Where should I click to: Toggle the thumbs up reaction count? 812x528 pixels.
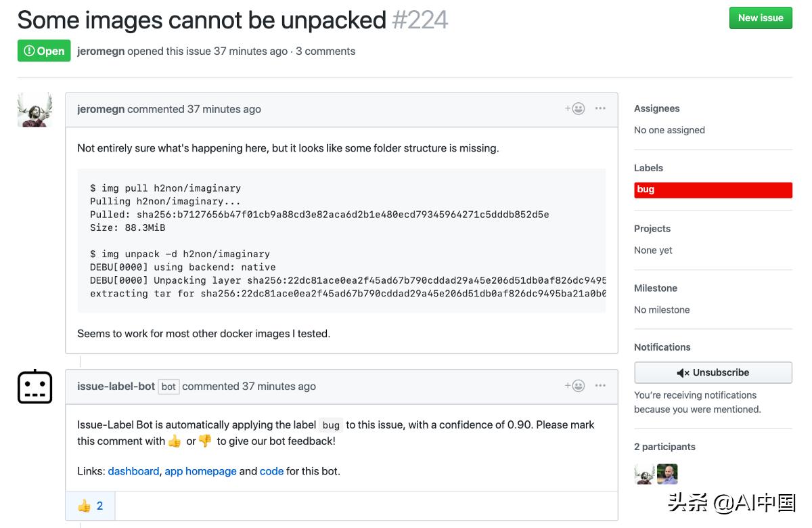pyautogui.click(x=90, y=506)
